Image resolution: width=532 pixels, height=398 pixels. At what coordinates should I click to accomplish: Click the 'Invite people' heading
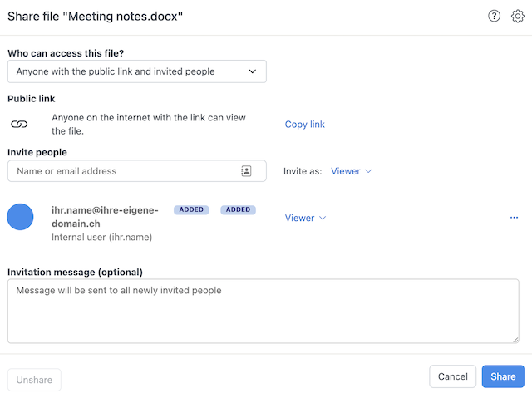(x=37, y=152)
